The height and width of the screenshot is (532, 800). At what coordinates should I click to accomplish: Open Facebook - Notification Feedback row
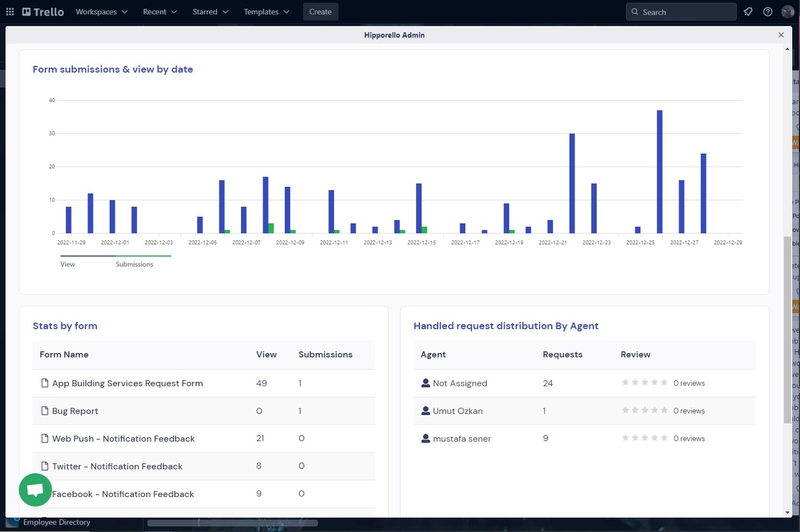point(204,494)
